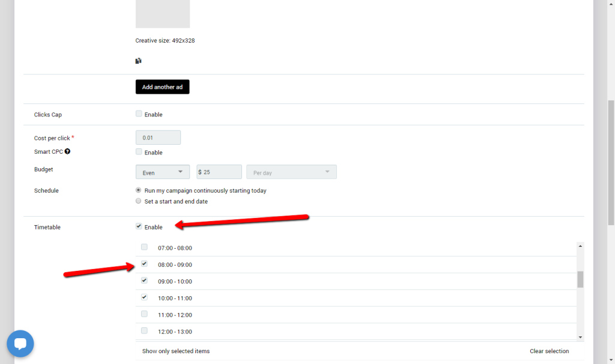The height and width of the screenshot is (364, 615).
Task: Click the Cost per click input field
Action: [x=158, y=138]
